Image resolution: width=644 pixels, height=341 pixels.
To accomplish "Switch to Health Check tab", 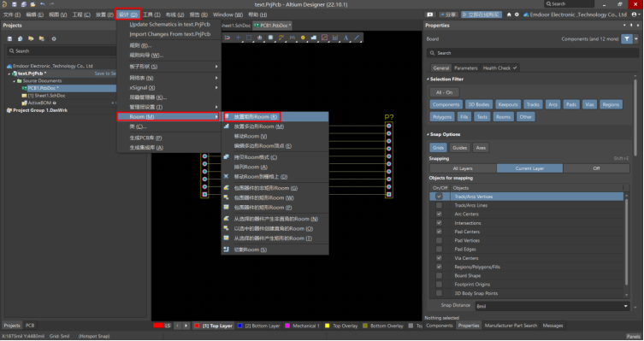I will pos(499,68).
